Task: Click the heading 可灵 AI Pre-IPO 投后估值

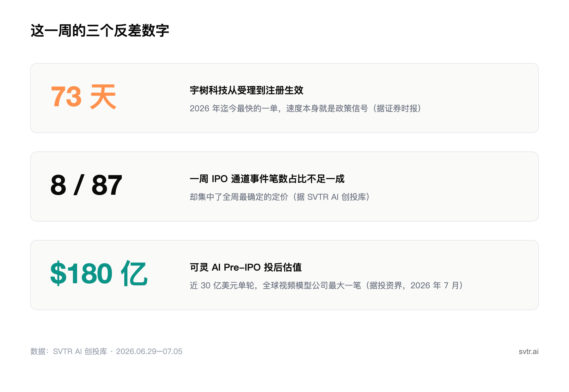Action: pos(246,267)
